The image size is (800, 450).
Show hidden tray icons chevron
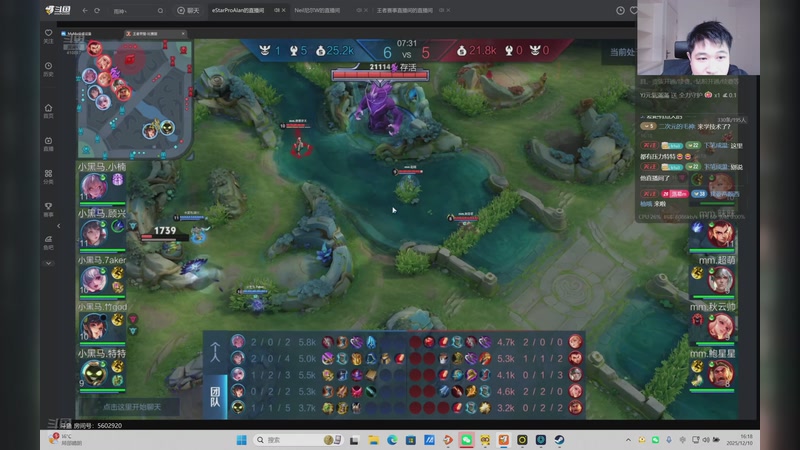point(628,440)
